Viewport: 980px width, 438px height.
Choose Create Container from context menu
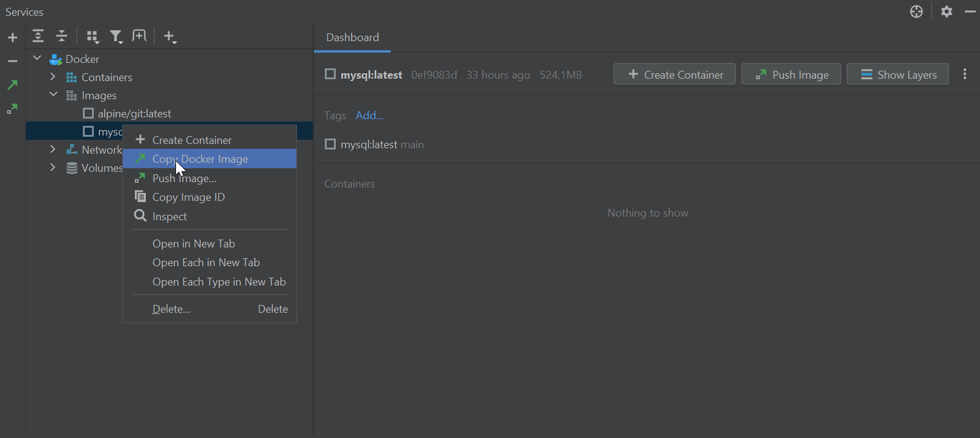click(209, 140)
